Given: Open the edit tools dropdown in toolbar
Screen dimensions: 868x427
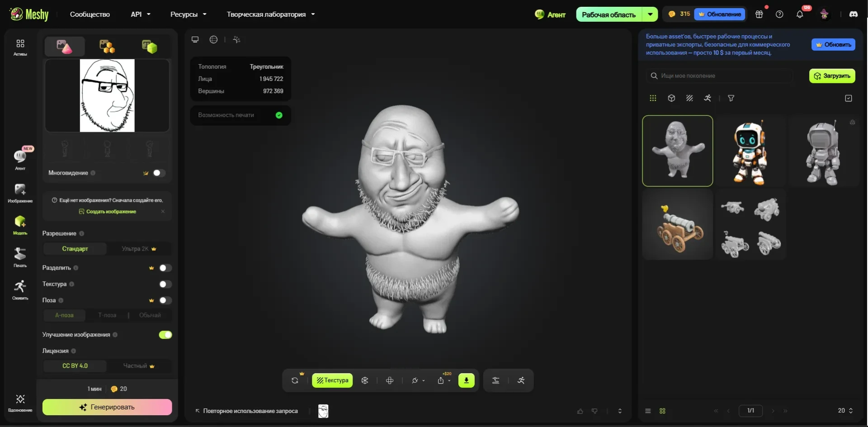Looking at the screenshot, I should click(418, 380).
